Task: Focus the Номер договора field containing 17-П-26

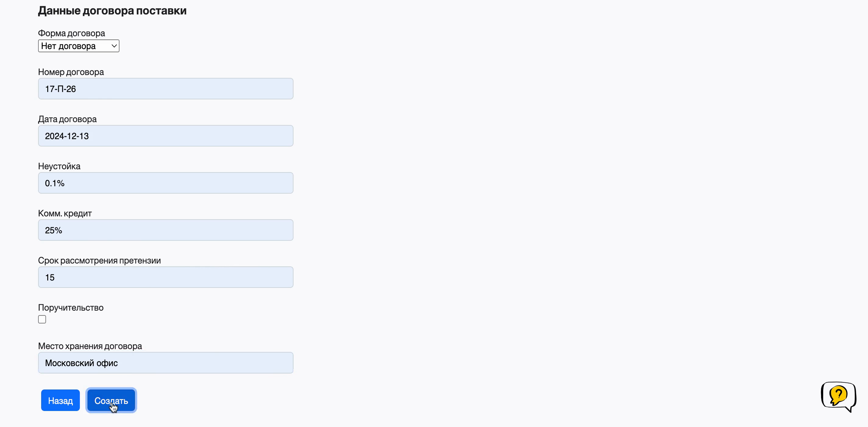Action: pyautogui.click(x=166, y=89)
